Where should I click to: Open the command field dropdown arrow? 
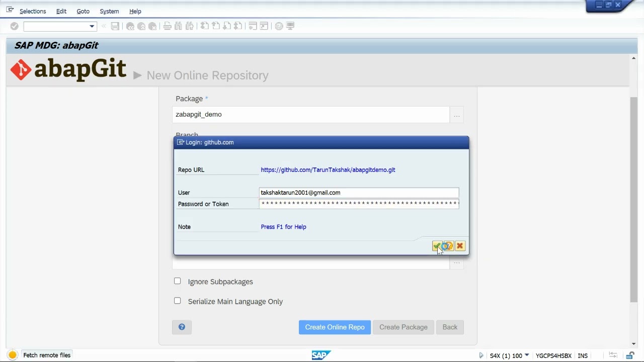pyautogui.click(x=92, y=26)
